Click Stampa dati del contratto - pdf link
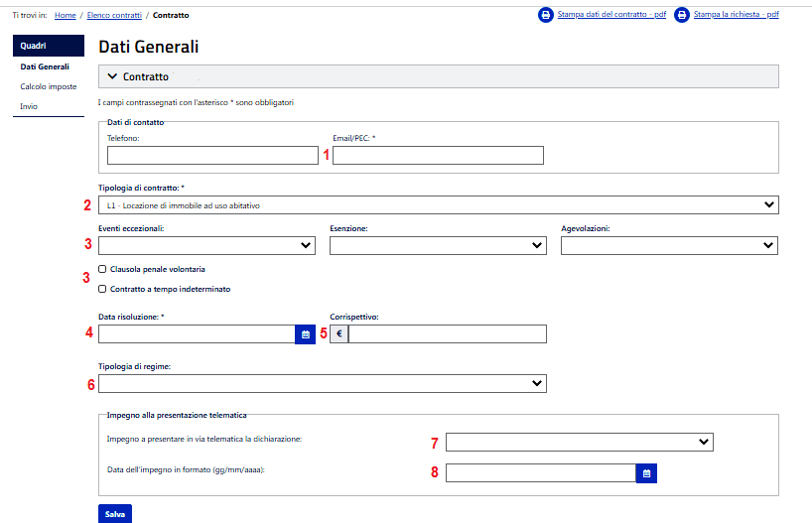The width and height of the screenshot is (812, 523). 611,15
